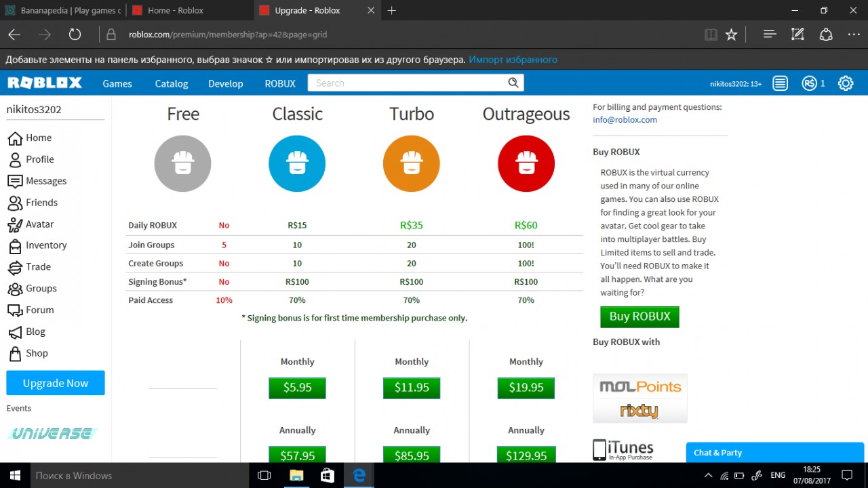Open reading view icon in address bar
Image resolution: width=868 pixels, height=488 pixels.
click(711, 35)
